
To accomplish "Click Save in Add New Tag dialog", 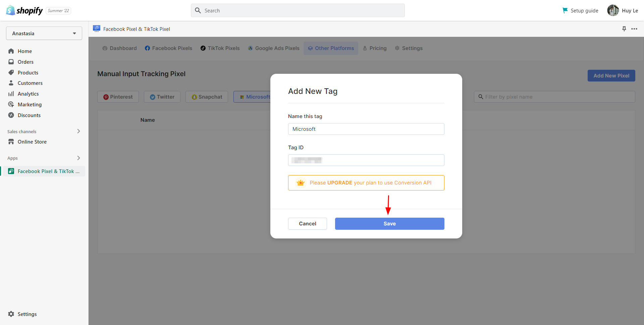I will [389, 223].
